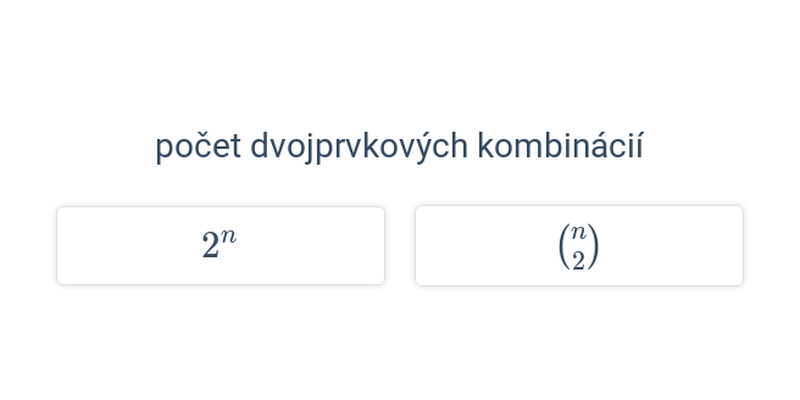The width and height of the screenshot is (800, 400).
Task: Click the word počet in the prompt
Action: 198,147
